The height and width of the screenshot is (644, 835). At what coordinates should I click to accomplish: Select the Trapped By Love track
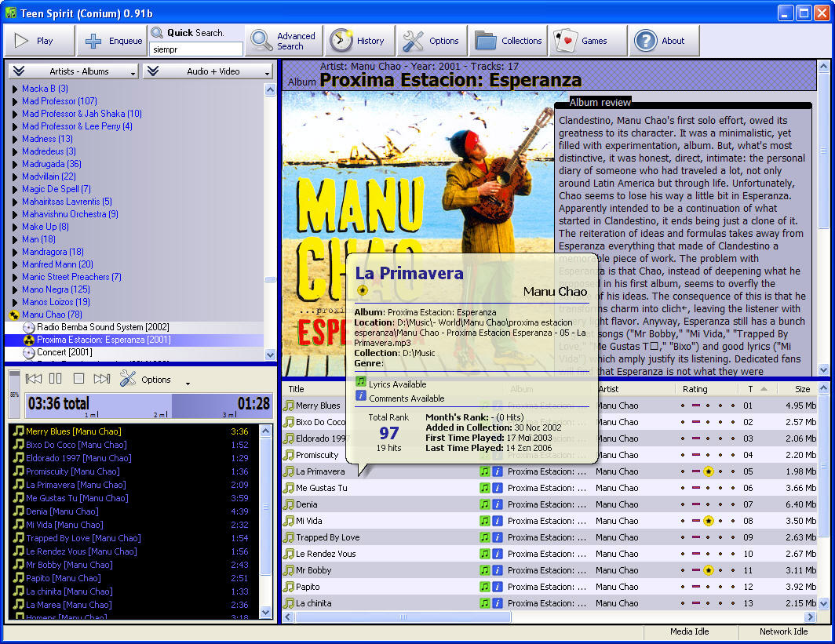point(550,537)
